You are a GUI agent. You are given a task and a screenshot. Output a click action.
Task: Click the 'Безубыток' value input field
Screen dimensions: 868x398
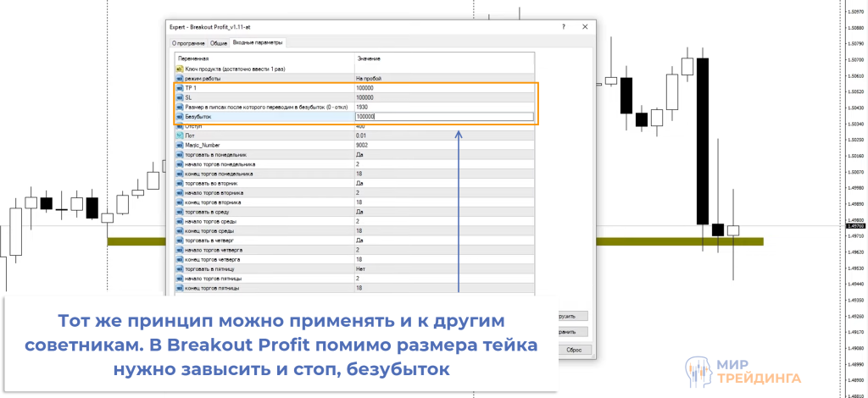[x=444, y=117]
